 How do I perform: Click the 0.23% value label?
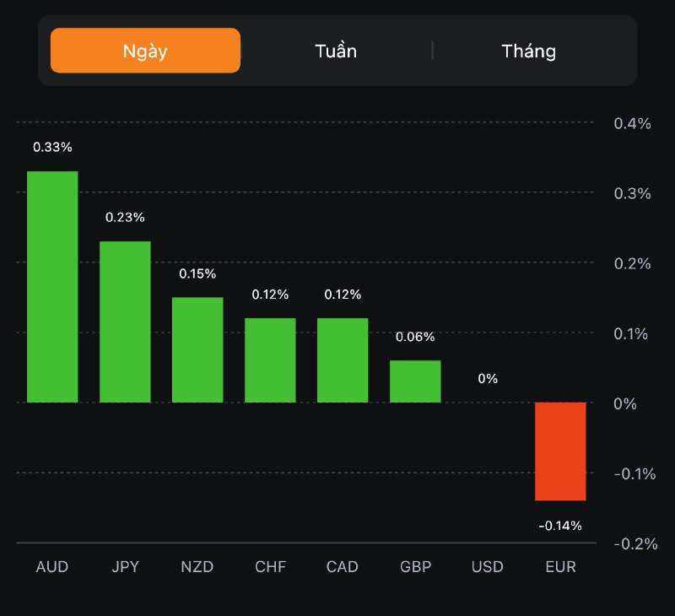(x=125, y=217)
